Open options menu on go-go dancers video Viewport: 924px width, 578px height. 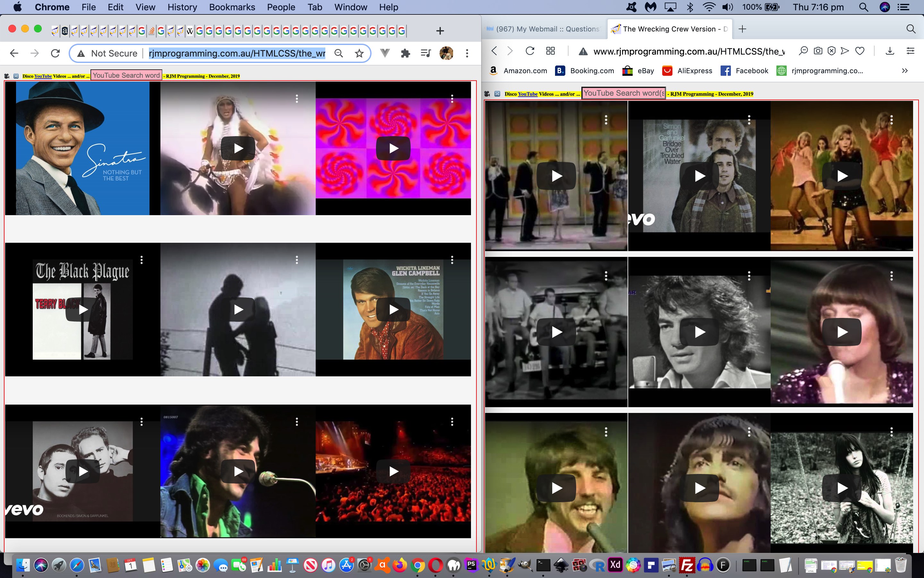pyautogui.click(x=892, y=120)
